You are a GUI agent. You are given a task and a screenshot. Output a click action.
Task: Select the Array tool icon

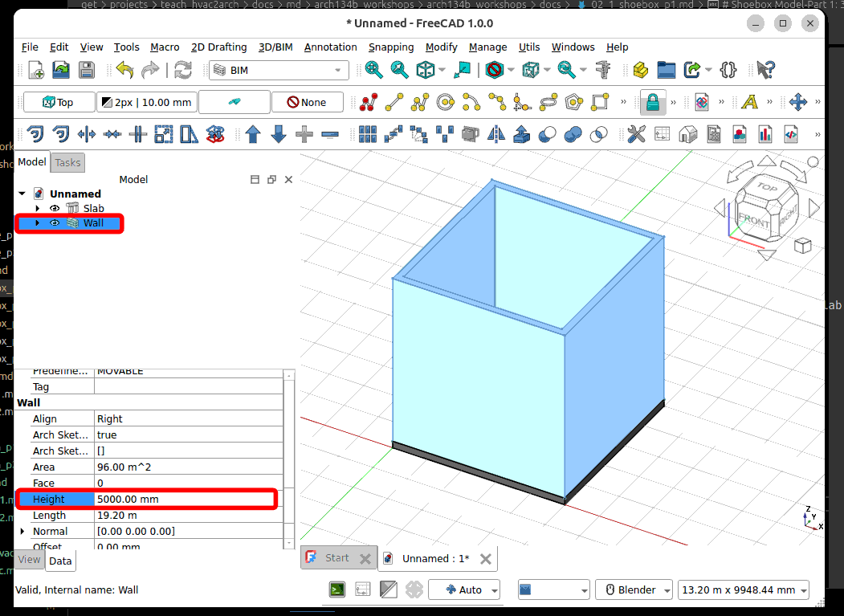pyautogui.click(x=368, y=134)
